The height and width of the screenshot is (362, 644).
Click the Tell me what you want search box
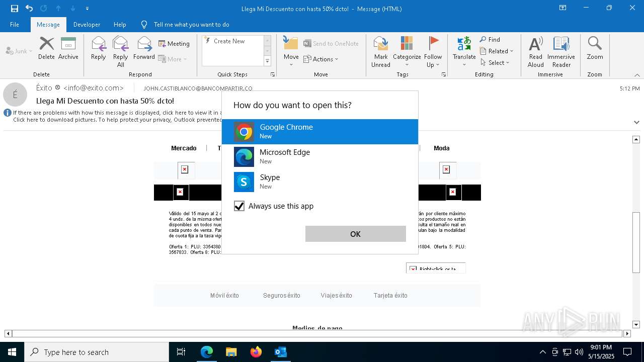(x=191, y=25)
